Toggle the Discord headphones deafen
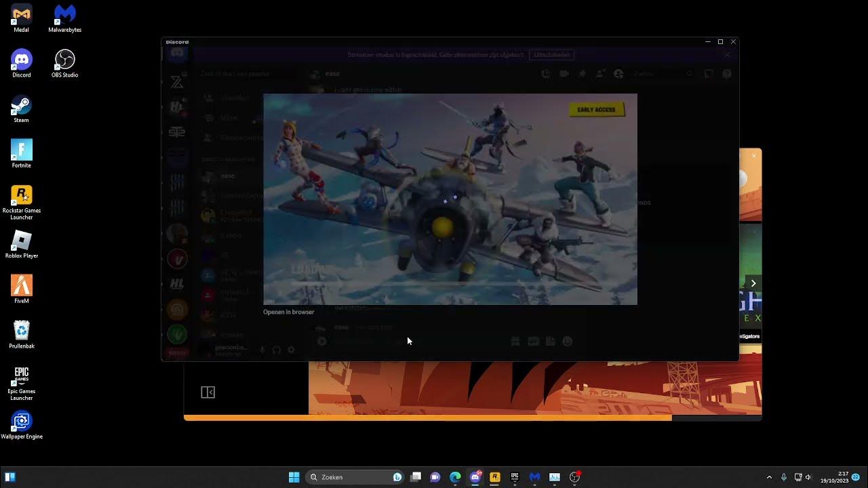The width and height of the screenshot is (868, 488). click(277, 350)
